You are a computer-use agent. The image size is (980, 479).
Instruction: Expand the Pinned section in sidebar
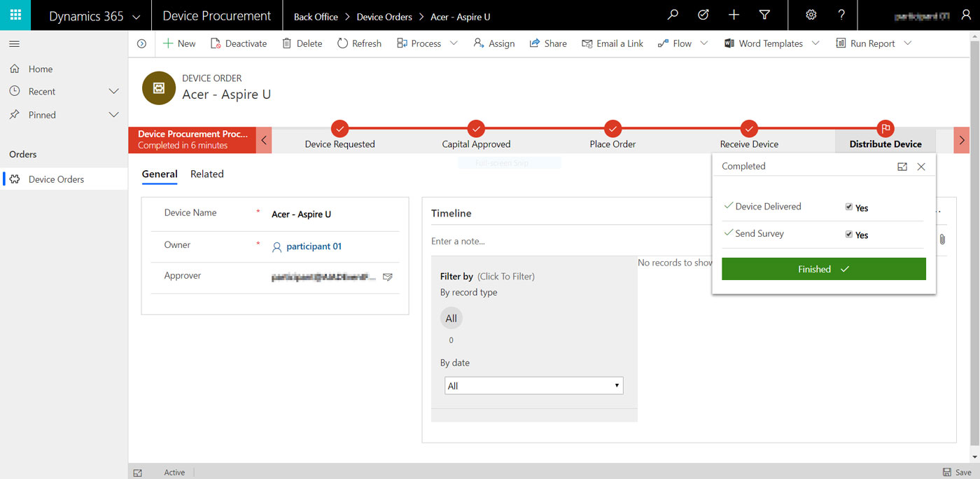pos(114,115)
